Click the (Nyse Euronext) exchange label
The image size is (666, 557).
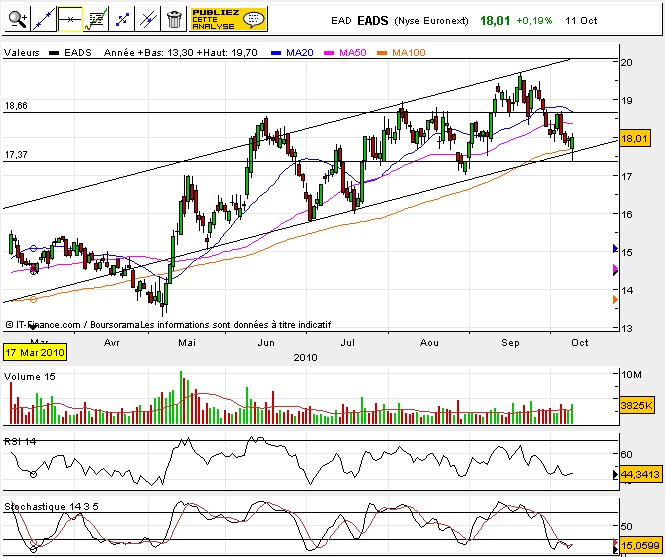(432, 21)
